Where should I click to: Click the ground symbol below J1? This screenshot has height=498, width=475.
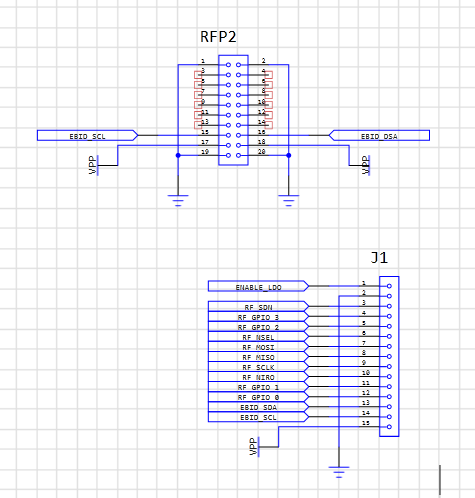339,472
